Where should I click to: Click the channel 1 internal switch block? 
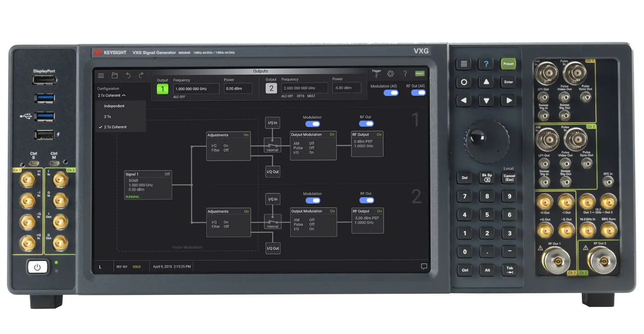pos(272,145)
